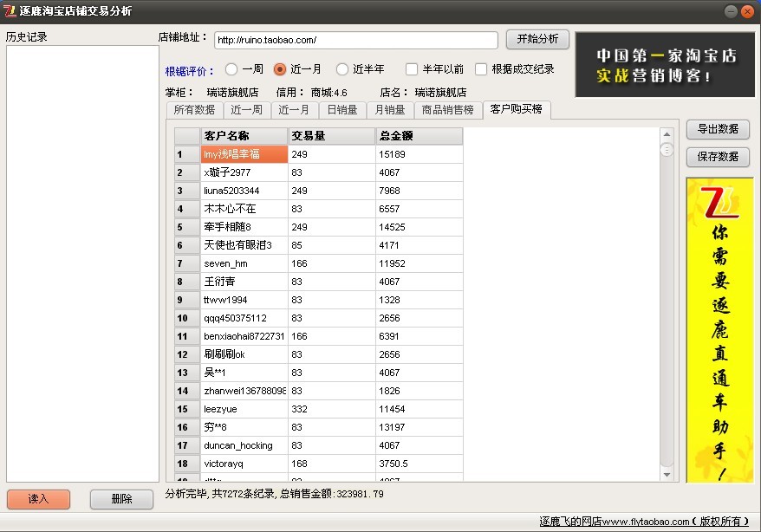
Task: Select customer 天使也有眼泪3
Action: 244,245
